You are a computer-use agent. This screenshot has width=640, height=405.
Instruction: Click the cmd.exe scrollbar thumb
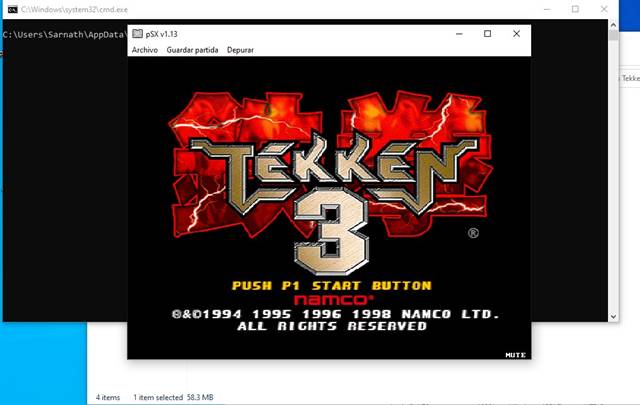point(613,36)
